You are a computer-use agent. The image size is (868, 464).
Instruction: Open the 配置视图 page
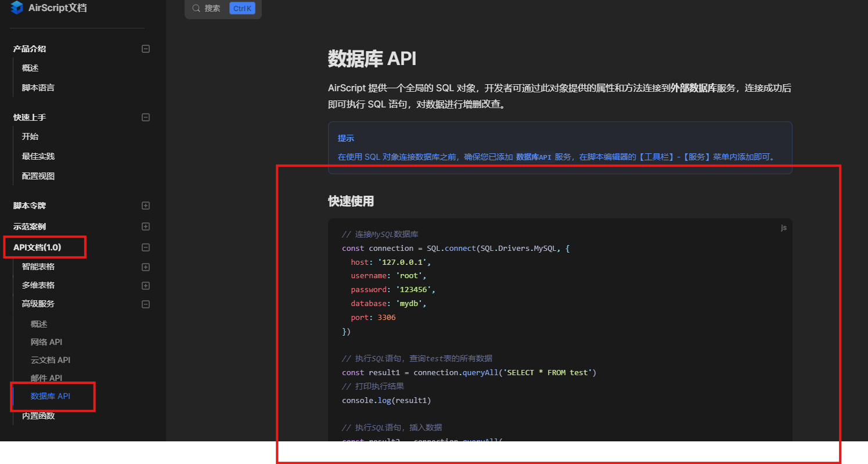click(38, 176)
